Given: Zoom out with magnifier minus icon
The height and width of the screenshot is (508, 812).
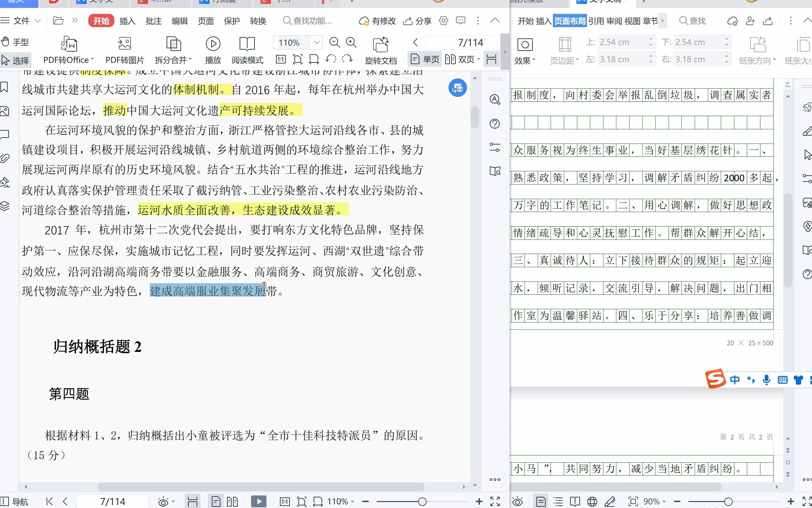Looking at the screenshot, I should pos(334,42).
